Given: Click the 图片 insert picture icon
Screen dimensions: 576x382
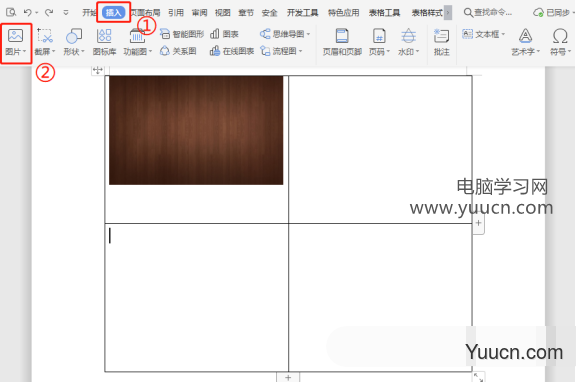Looking at the screenshot, I should coord(15,36).
